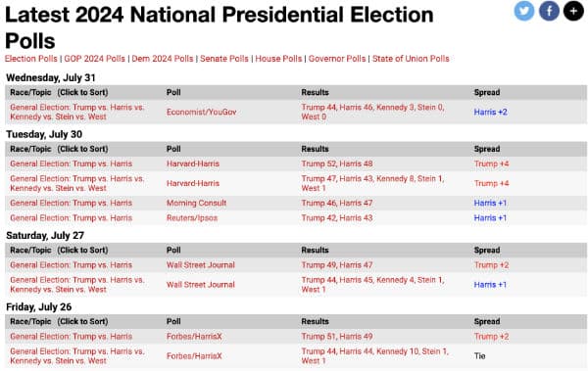Go to Senate Polls

(x=224, y=59)
